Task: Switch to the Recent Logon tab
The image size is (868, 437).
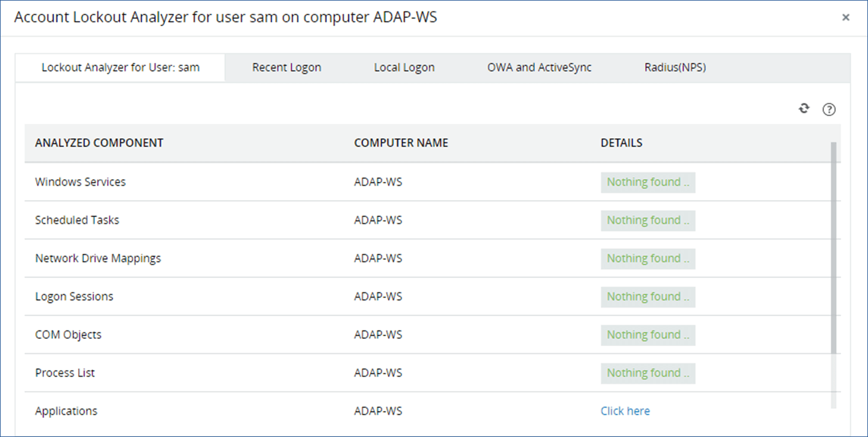Action: [287, 67]
